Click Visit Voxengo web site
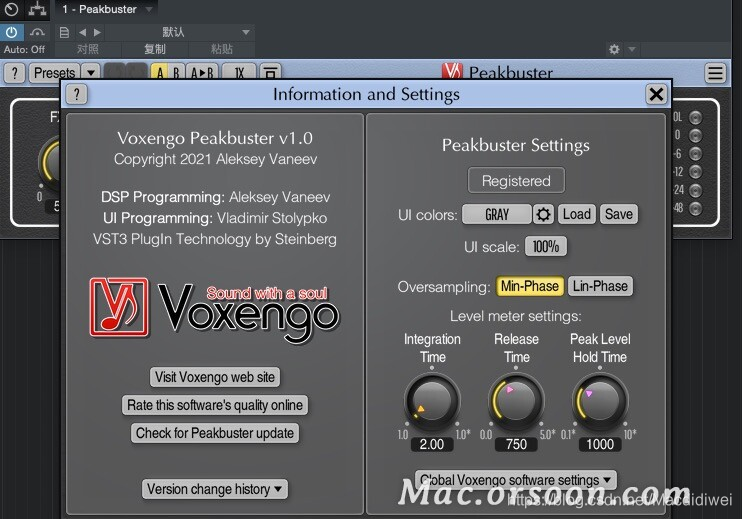 point(215,377)
